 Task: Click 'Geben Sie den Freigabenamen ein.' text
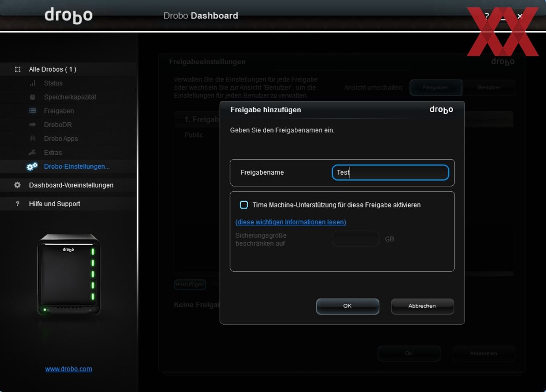coord(282,130)
